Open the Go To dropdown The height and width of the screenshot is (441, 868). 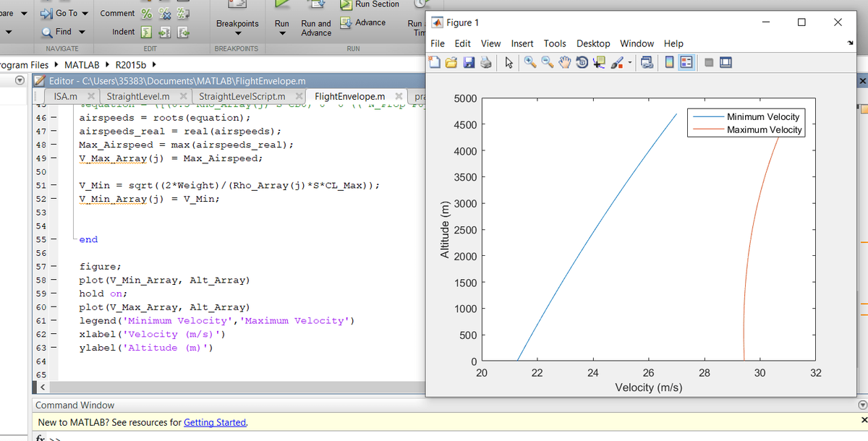[x=84, y=13]
